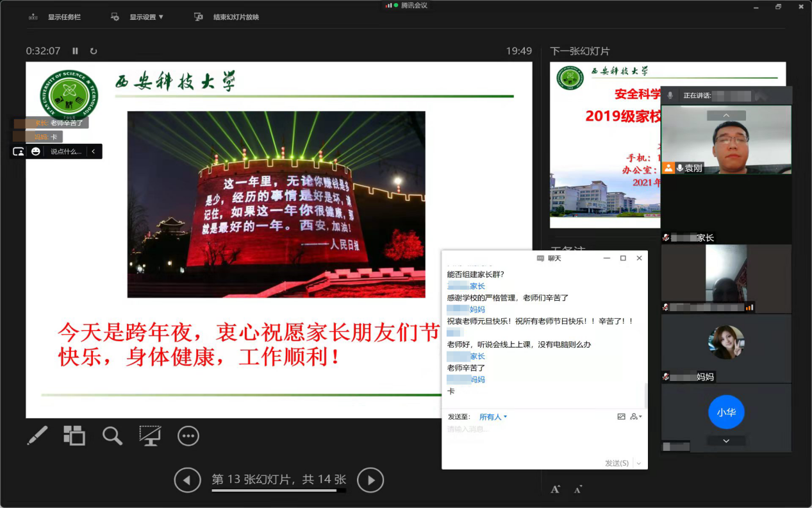Select 袁刚's video tile
This screenshot has height=508, width=812.
click(726, 140)
